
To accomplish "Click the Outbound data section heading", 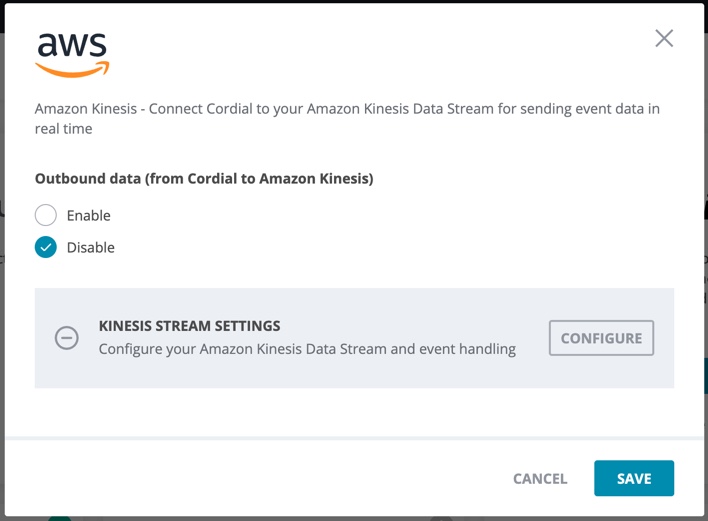I will (204, 179).
